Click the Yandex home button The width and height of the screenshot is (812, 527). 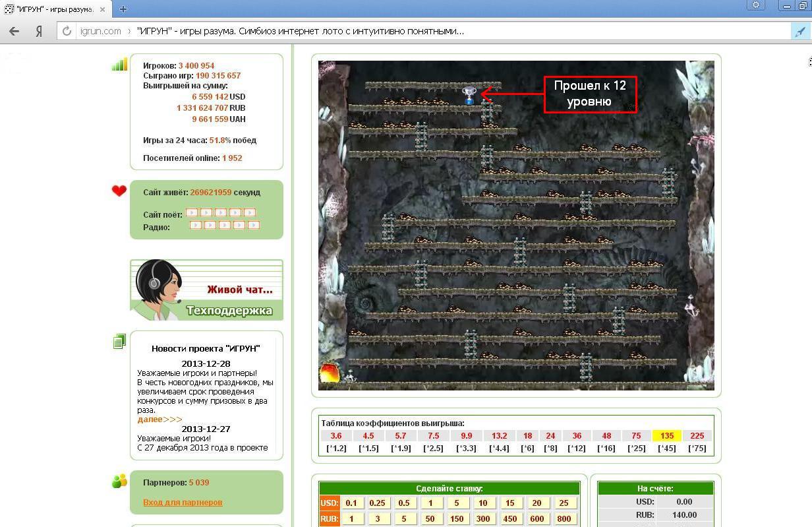pos(39,31)
